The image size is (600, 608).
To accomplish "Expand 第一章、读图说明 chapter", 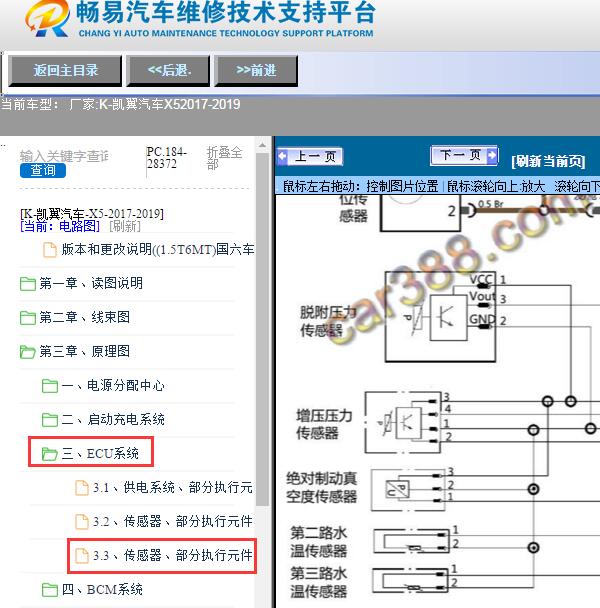I will (x=91, y=283).
